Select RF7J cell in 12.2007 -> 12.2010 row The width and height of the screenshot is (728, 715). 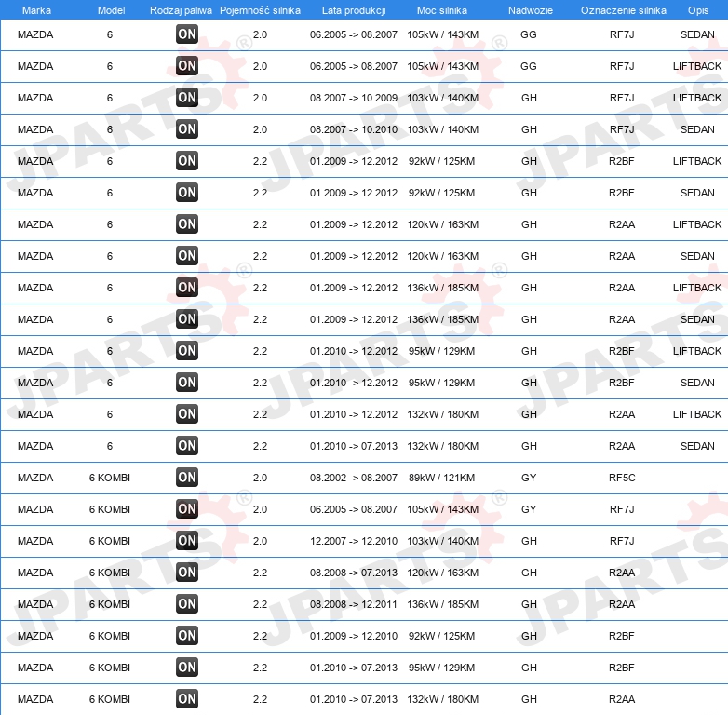[622, 541]
